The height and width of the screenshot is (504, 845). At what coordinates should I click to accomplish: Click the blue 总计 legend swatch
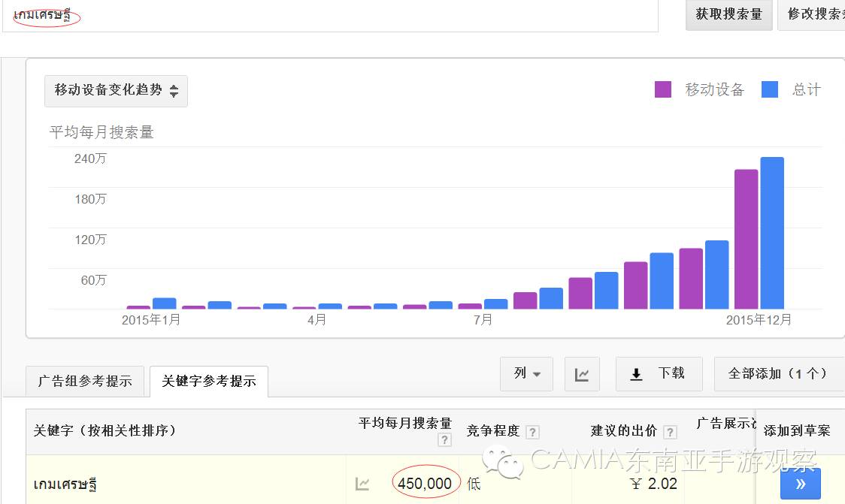coord(770,89)
